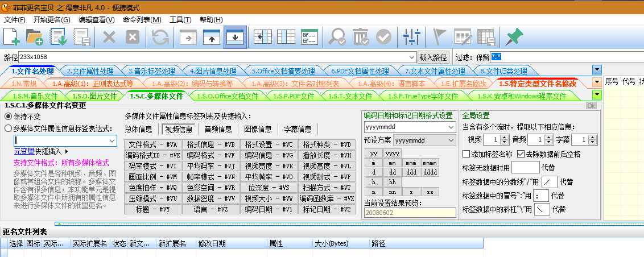Click the 载入路径 button
Screen dimensions: 644x257
click(434, 57)
